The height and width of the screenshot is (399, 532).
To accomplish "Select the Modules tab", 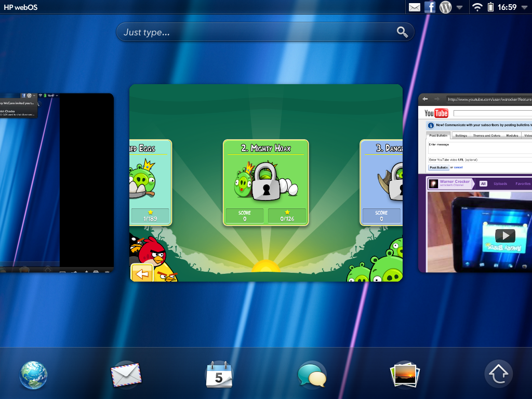I will pos(512,136).
